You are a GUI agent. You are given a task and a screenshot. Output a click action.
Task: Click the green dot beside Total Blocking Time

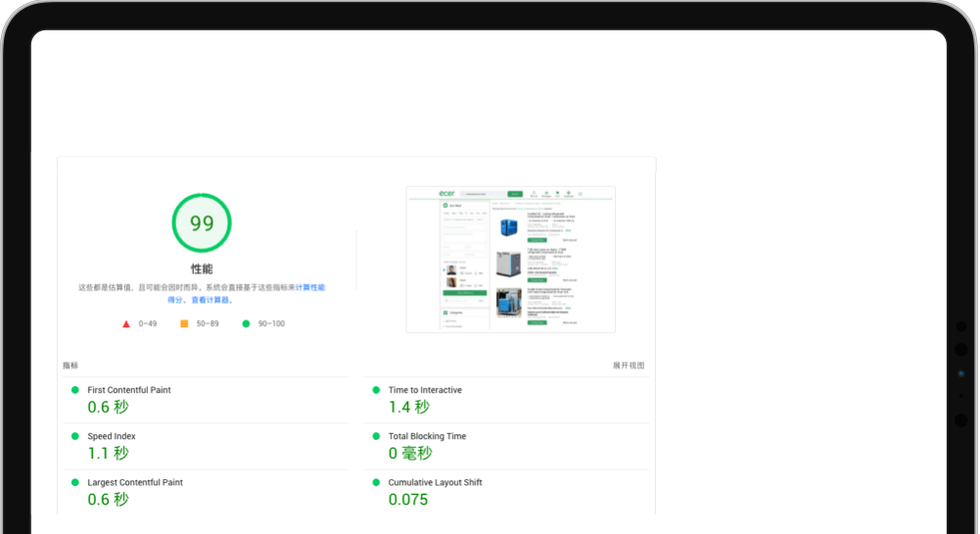click(376, 436)
